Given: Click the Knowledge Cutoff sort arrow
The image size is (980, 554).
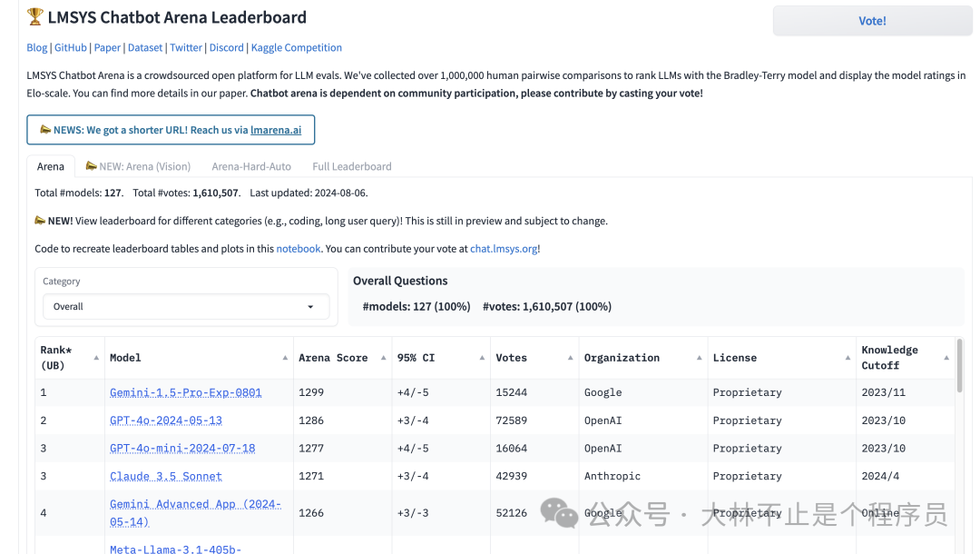Looking at the screenshot, I should point(946,358).
